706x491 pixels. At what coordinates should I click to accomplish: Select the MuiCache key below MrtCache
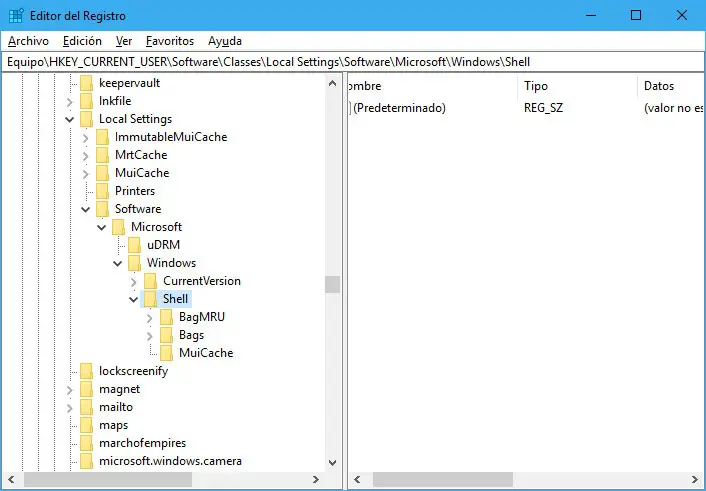142,173
